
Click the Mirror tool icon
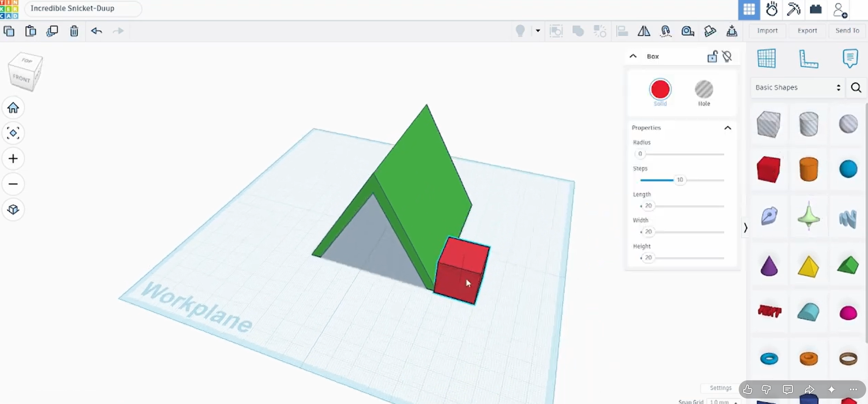coord(644,31)
